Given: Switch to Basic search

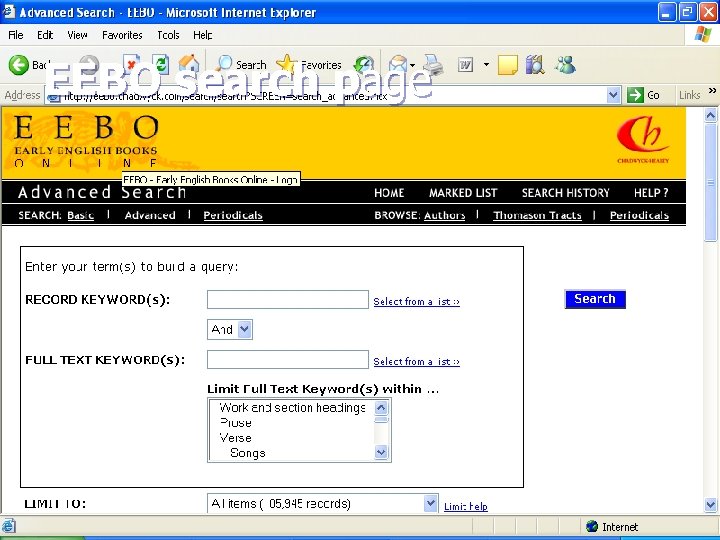Looking at the screenshot, I should coord(80,215).
